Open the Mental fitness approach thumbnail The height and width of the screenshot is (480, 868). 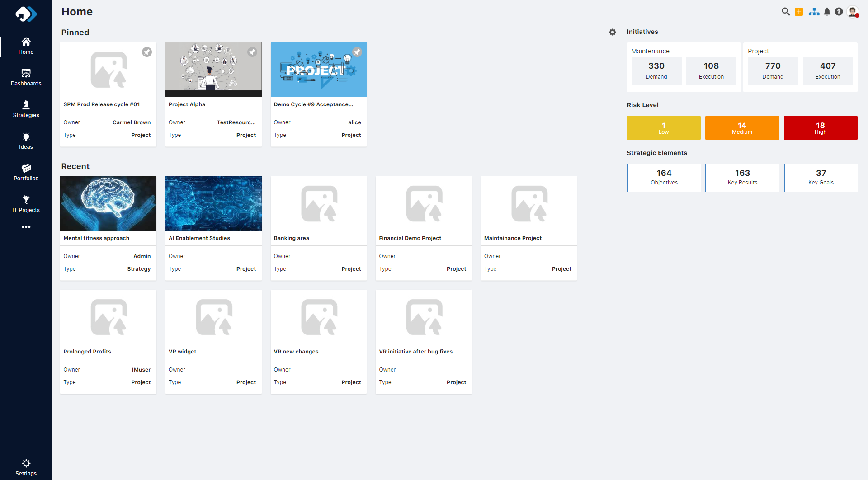coord(108,203)
